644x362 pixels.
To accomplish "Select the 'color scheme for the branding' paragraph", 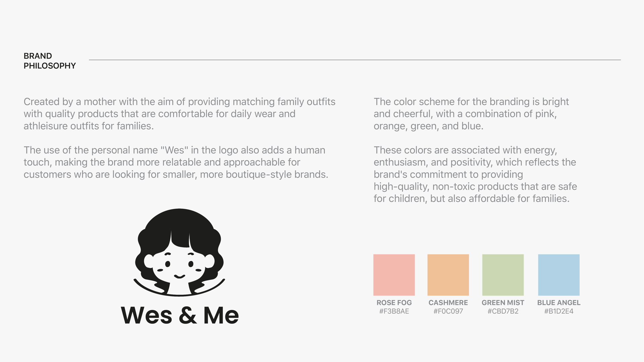I will click(471, 114).
